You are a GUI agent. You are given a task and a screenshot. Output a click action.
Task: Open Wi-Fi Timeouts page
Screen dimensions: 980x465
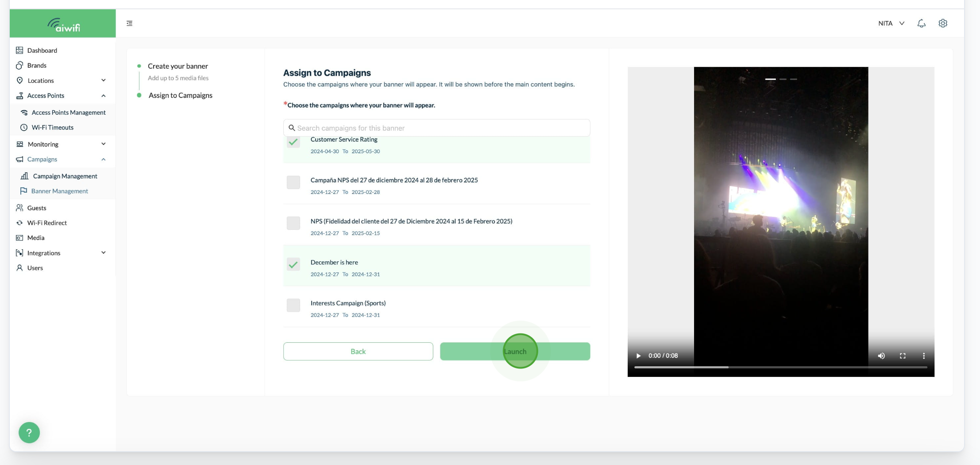52,128
